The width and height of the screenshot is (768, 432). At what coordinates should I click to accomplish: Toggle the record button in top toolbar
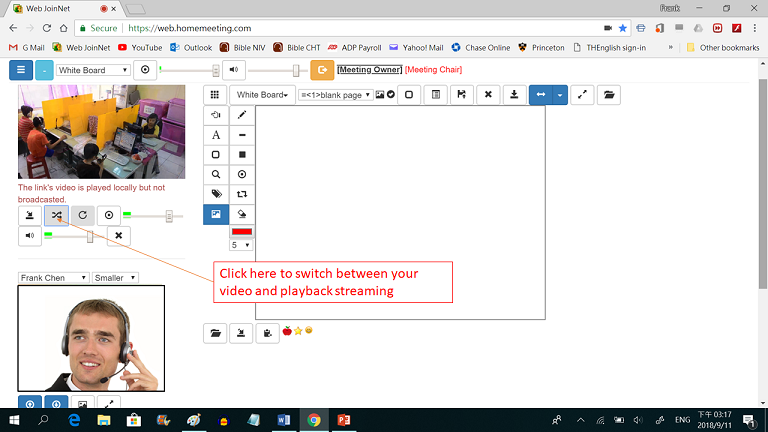pyautogui.click(x=146, y=70)
